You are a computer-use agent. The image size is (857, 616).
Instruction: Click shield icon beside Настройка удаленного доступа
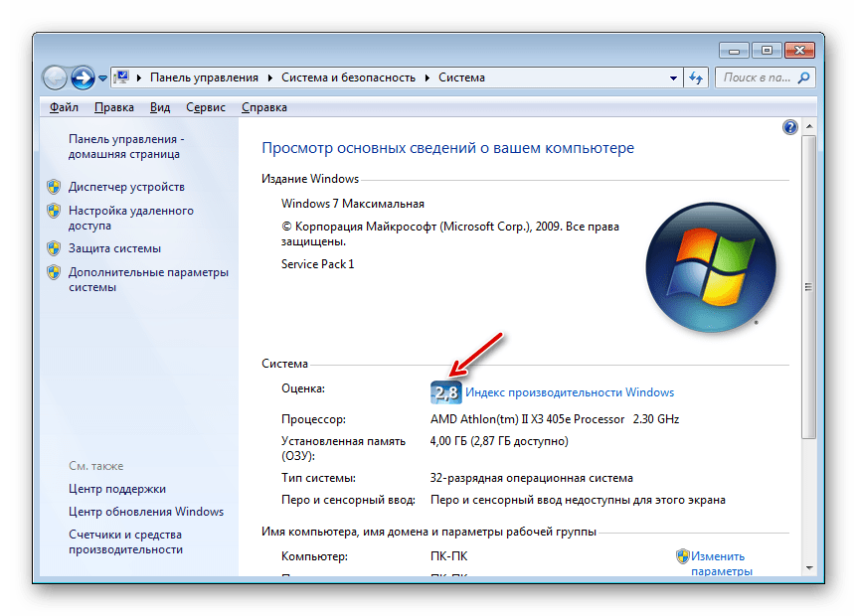point(54,211)
